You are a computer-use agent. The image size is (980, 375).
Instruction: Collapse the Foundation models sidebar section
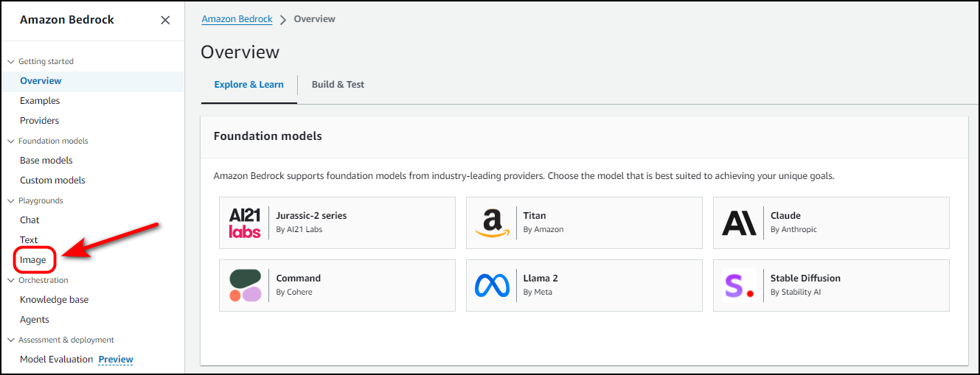(x=11, y=141)
